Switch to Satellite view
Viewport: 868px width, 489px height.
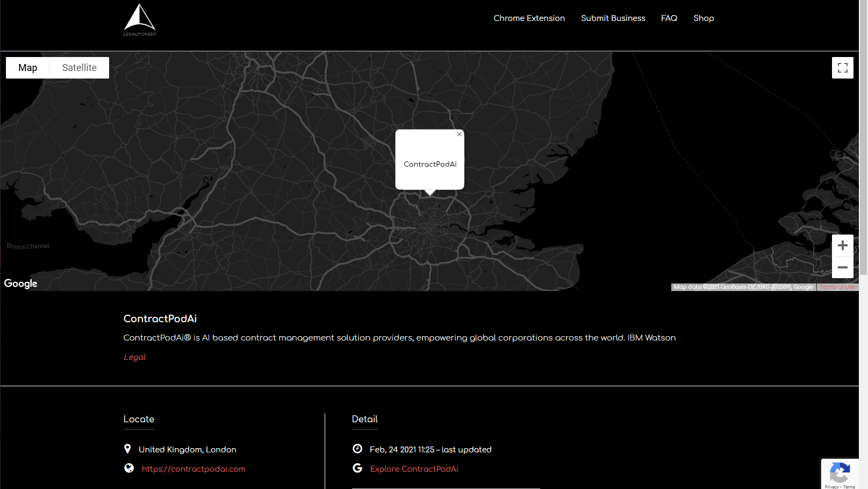click(80, 68)
